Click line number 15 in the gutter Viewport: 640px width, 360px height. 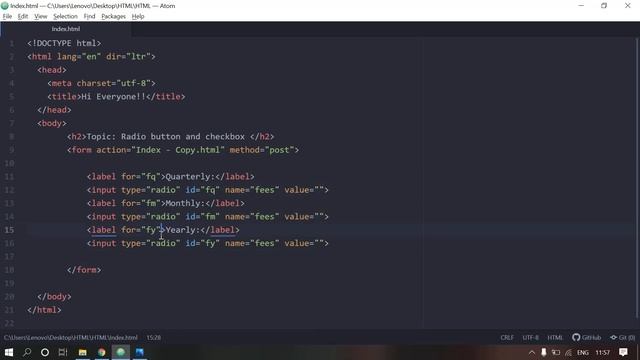pyautogui.click(x=9, y=230)
